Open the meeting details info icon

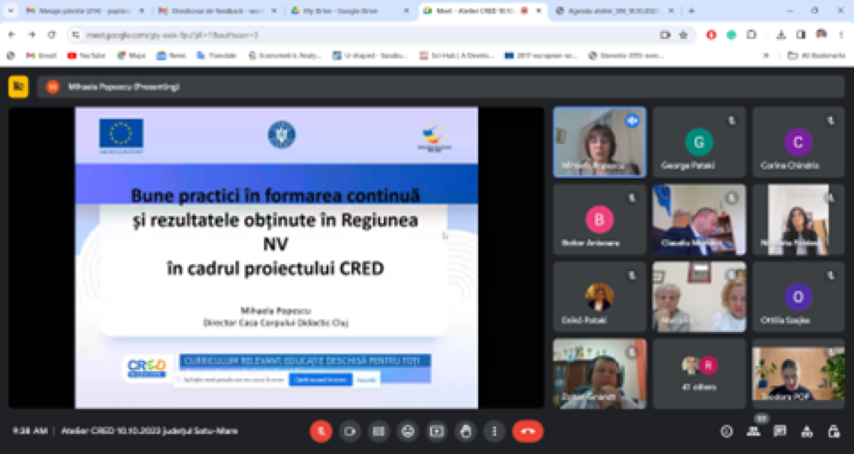pos(726,431)
